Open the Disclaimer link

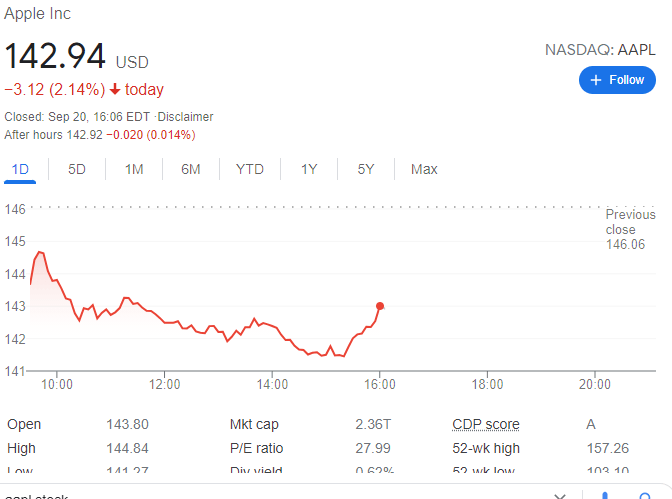[184, 117]
